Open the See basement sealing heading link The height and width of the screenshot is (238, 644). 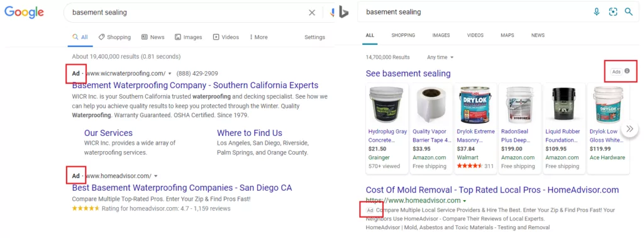click(408, 74)
